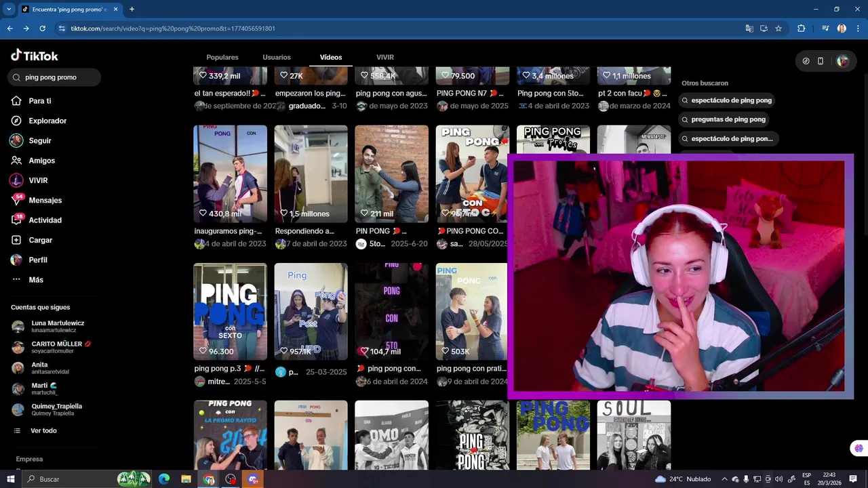Click Chrome back arrow
The height and width of the screenshot is (488, 868).
(x=9, y=28)
